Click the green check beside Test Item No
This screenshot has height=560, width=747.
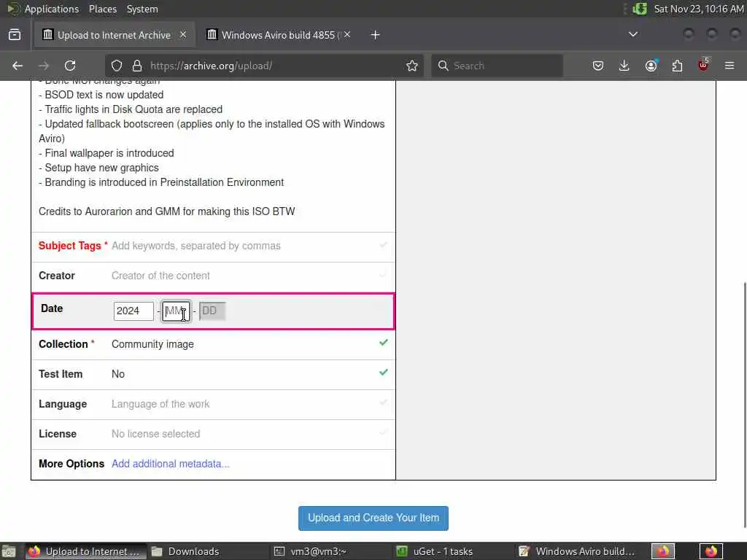[x=384, y=373]
